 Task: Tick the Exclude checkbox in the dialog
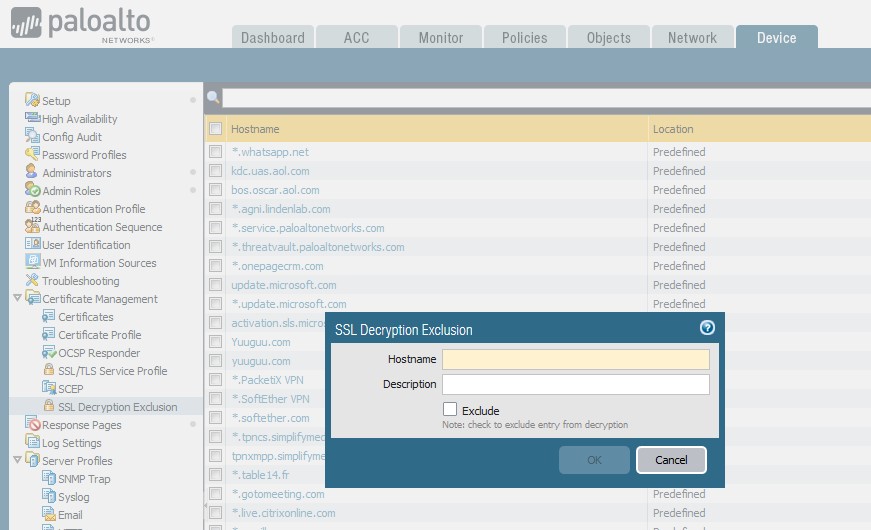pyautogui.click(x=449, y=409)
